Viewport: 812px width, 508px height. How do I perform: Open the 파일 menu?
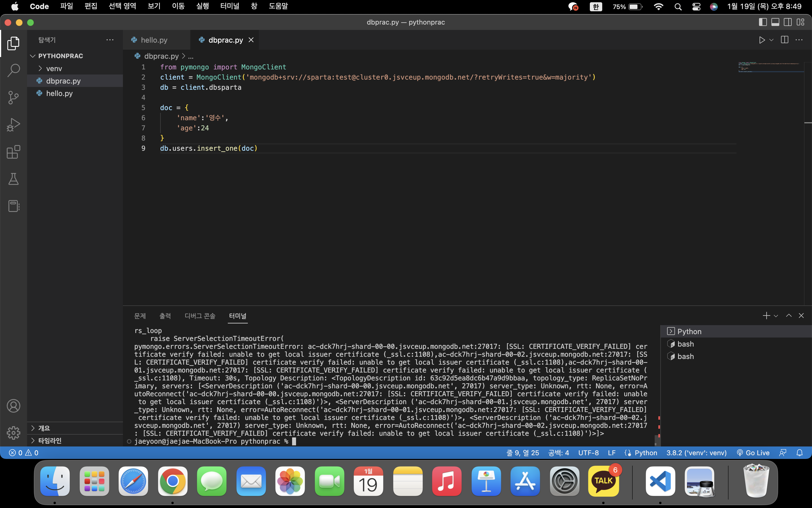click(67, 6)
